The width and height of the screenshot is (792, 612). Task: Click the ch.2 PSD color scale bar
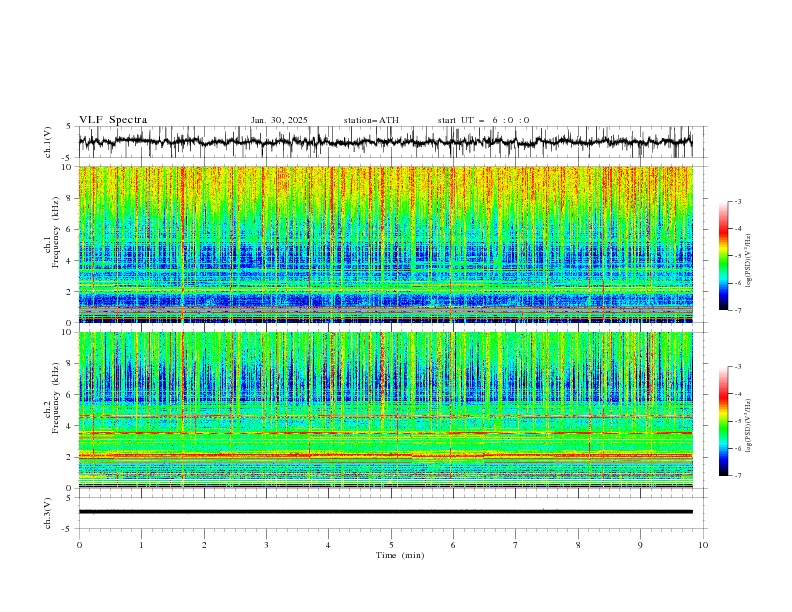pos(724,421)
